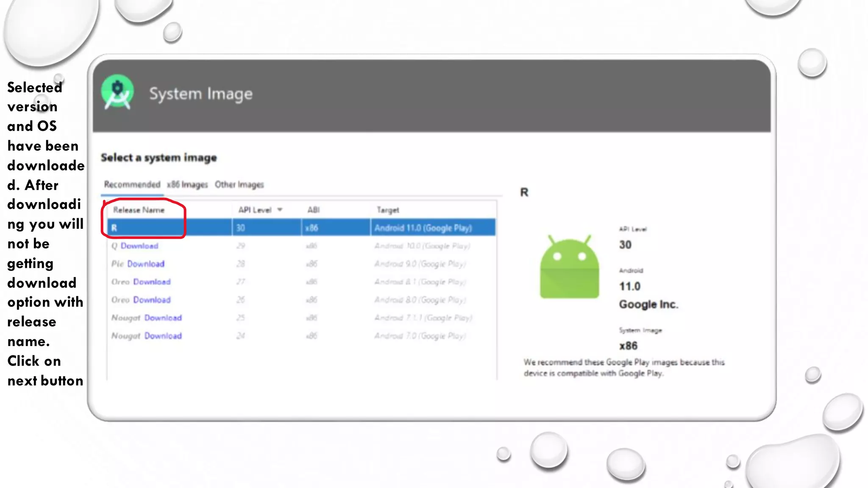Image resolution: width=868 pixels, height=488 pixels.
Task: Click the Target column header
Action: click(x=388, y=210)
